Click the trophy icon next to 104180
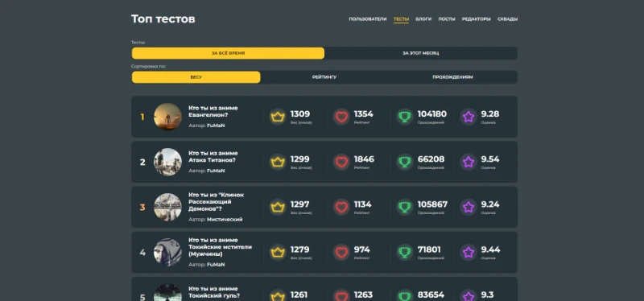Viewport: 644px width, 301px height. (x=405, y=117)
